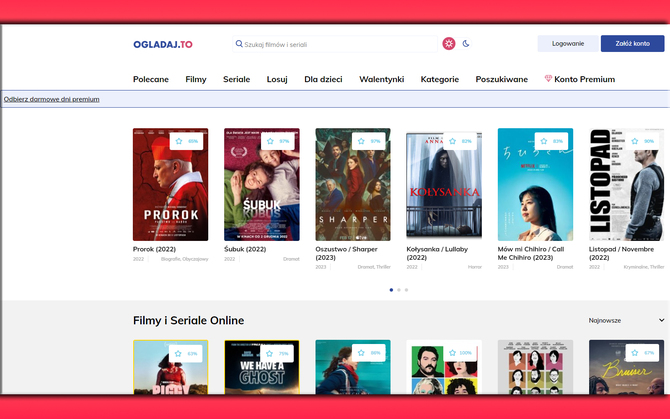Click the Šubuk movie poster
The height and width of the screenshot is (419, 670).
point(262,185)
